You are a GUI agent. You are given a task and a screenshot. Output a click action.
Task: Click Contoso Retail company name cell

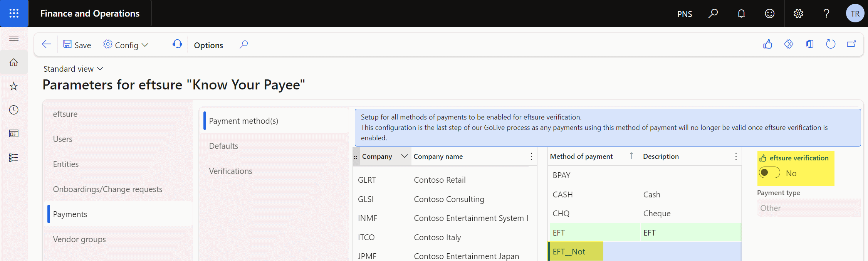[x=440, y=180]
